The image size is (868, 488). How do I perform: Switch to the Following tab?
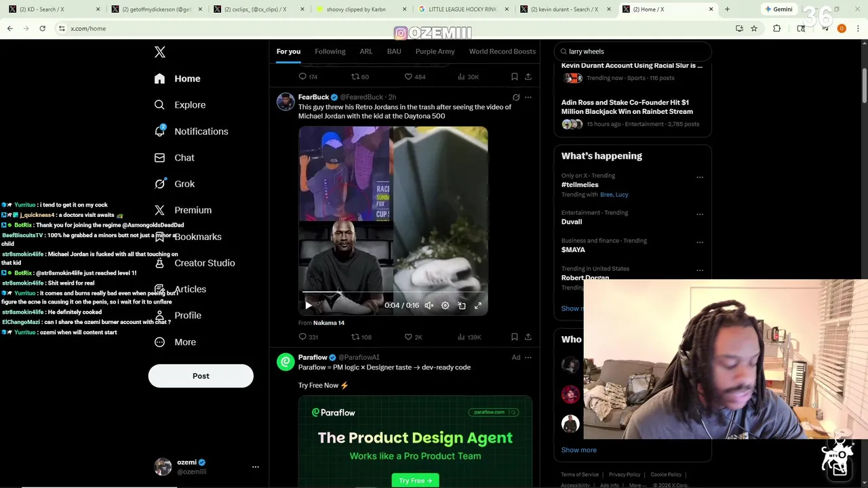point(330,52)
